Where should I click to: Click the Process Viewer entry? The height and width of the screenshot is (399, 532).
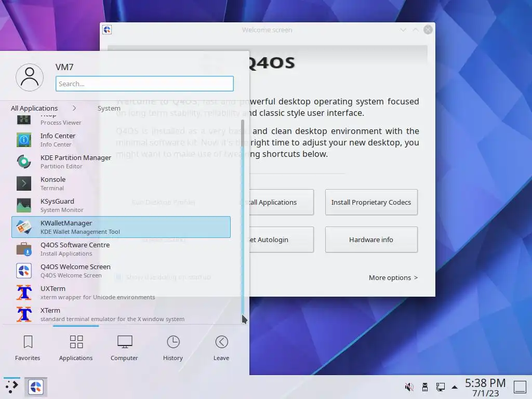tap(121, 120)
